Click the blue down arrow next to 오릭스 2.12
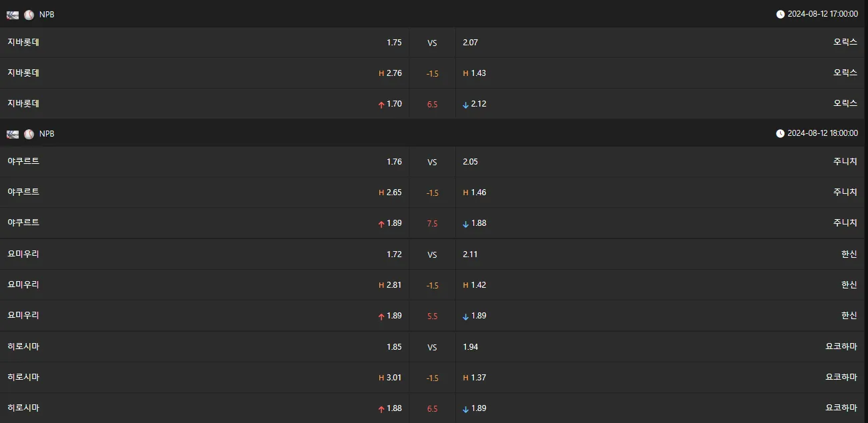The width and height of the screenshot is (868, 423). coord(466,105)
